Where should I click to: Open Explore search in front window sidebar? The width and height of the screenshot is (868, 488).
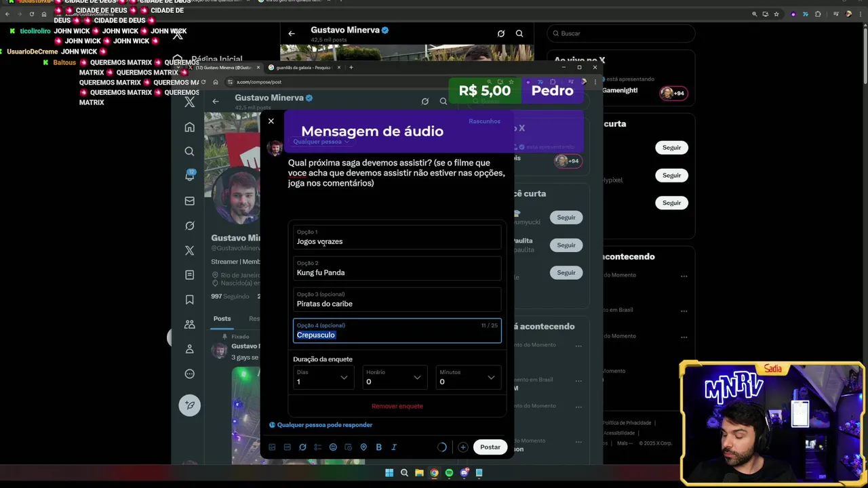(190, 151)
